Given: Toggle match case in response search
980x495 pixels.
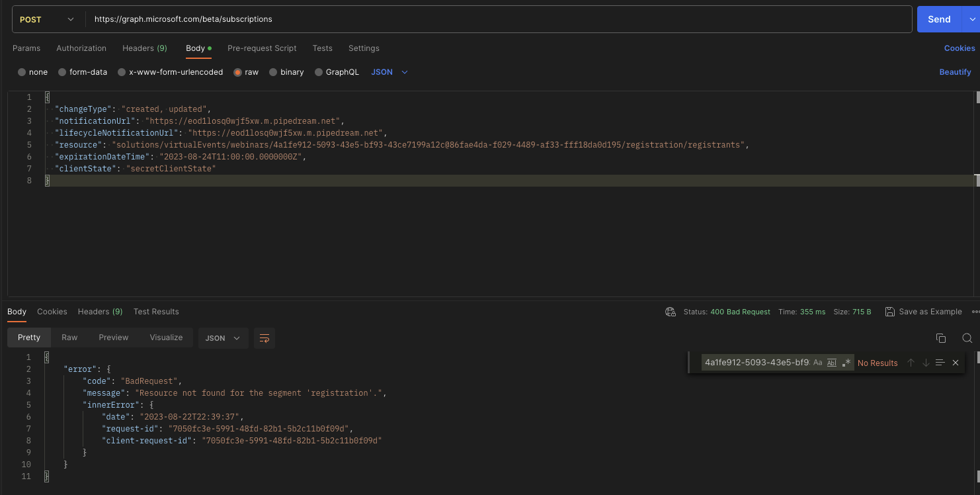Looking at the screenshot, I should pos(817,363).
